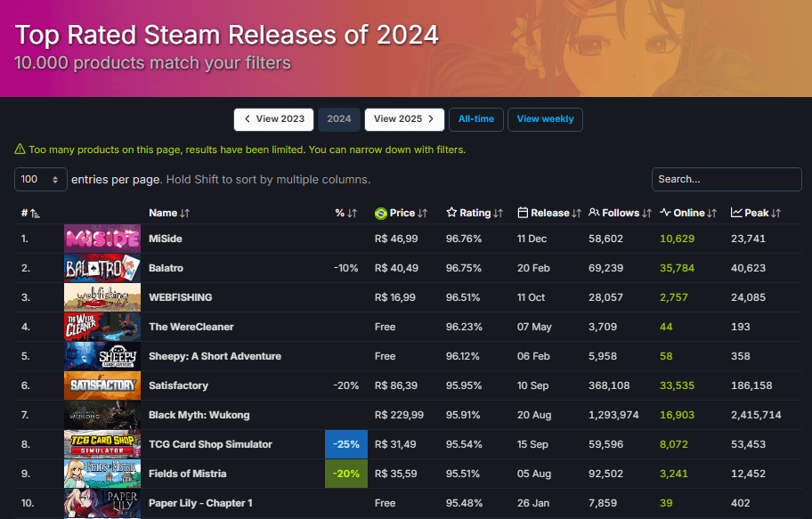The image size is (812, 519).
Task: Open the WEBFISHING name link
Action: coord(180,297)
